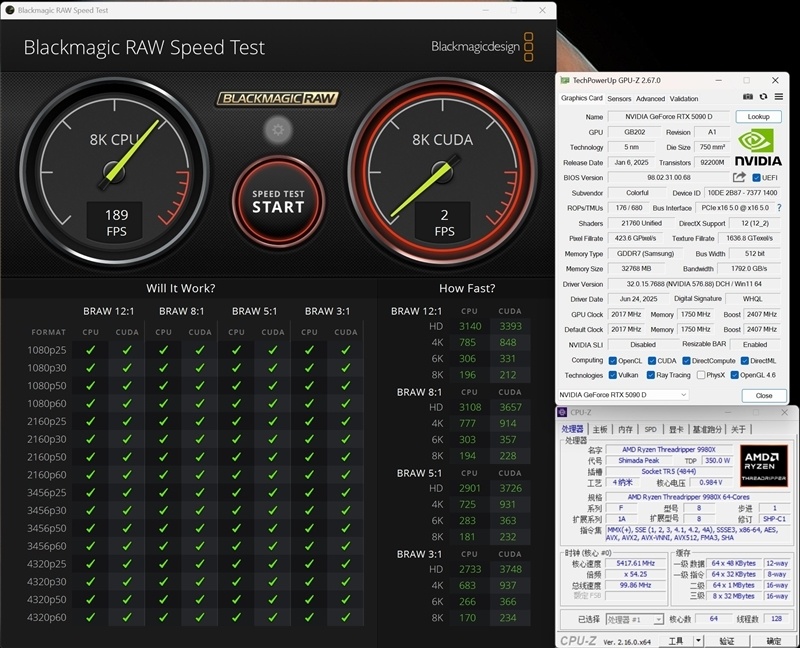The height and width of the screenshot is (648, 800).
Task: Click the GPU-Z Close button
Action: pyautogui.click(x=764, y=395)
